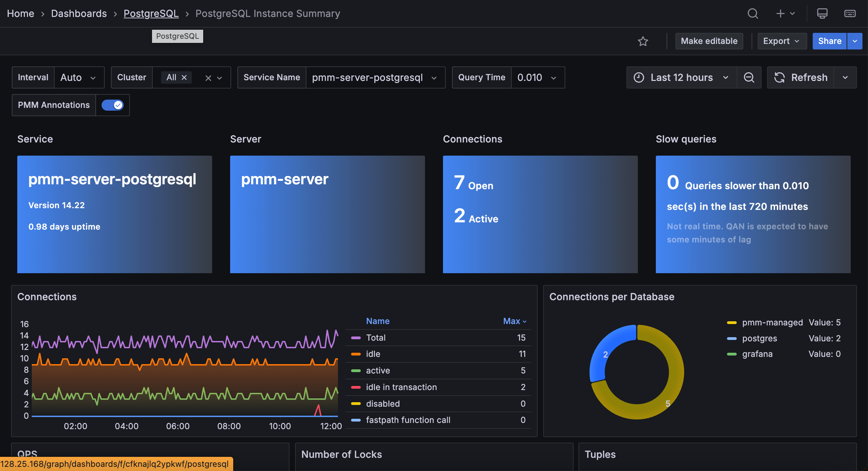The width and height of the screenshot is (868, 471).
Task: Open the PostgreSQL breadcrumb folder
Action: click(151, 13)
